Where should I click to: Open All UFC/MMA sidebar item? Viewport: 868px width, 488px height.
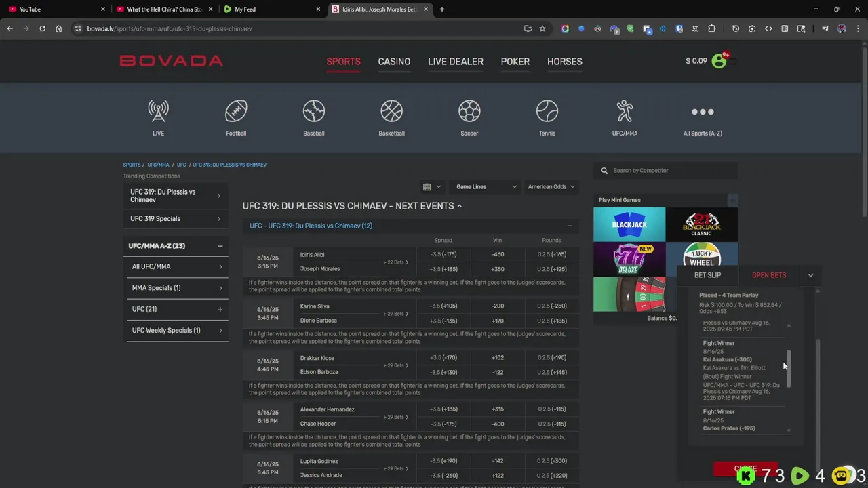click(176, 267)
